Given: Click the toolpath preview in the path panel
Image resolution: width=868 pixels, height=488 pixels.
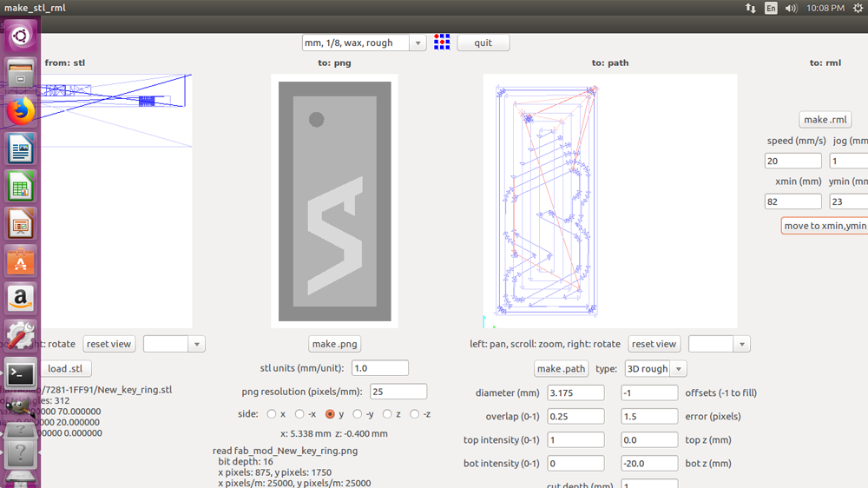Looking at the screenshot, I should [610, 201].
